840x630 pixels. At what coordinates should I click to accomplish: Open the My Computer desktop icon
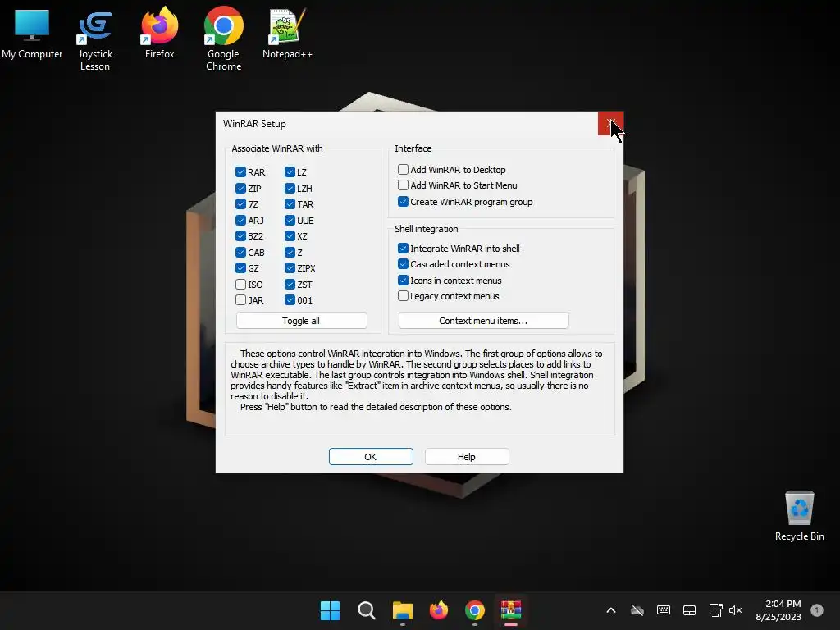pyautogui.click(x=32, y=34)
